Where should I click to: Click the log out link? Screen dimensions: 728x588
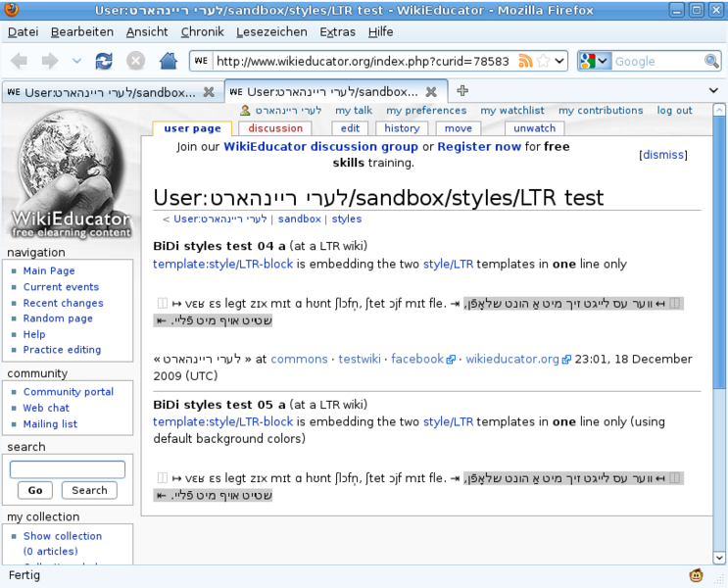click(x=674, y=111)
